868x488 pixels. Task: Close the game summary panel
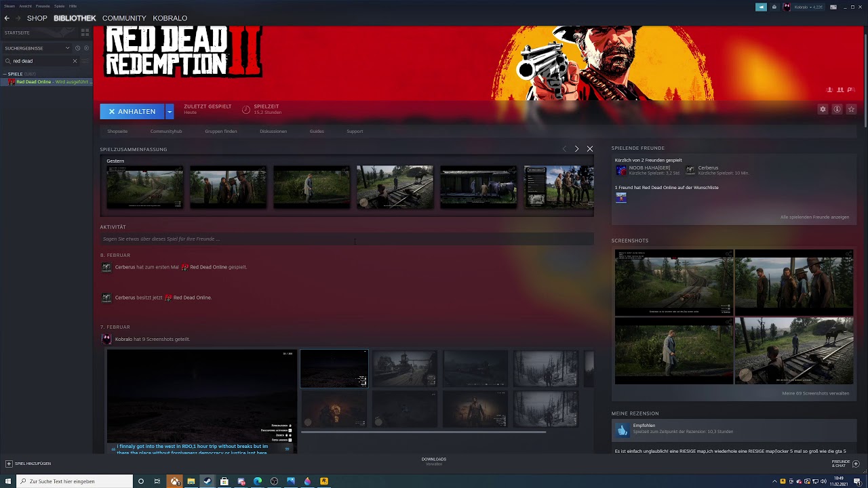(590, 148)
